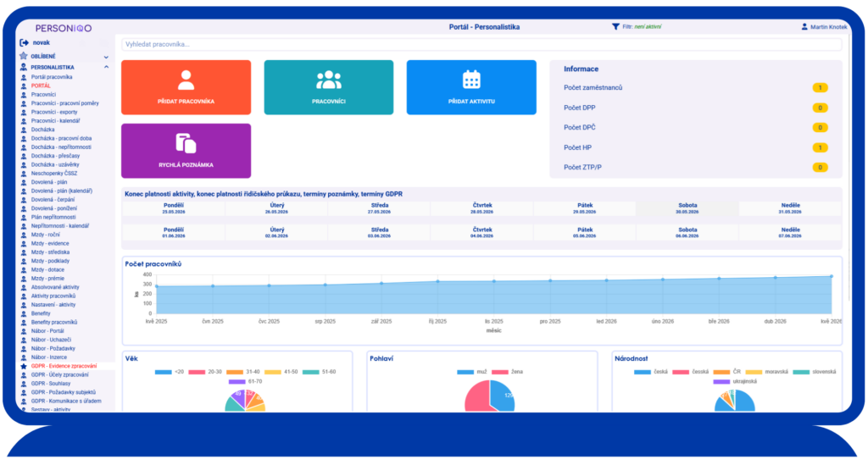
Task: Click the Počet zaměstnanců count badge
Action: [x=820, y=88]
